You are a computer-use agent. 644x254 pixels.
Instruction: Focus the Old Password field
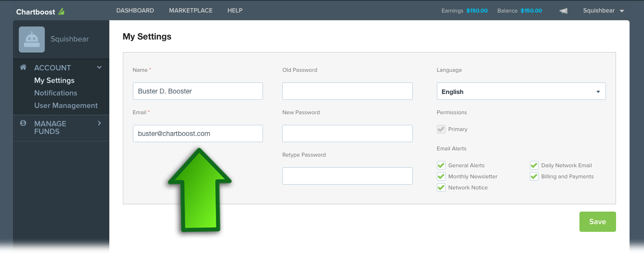[x=347, y=91]
